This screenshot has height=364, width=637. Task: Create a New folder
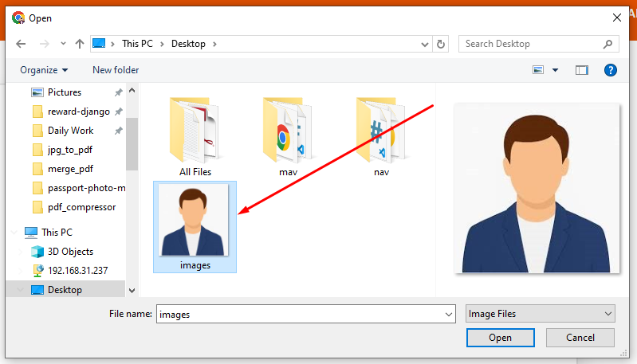(116, 70)
